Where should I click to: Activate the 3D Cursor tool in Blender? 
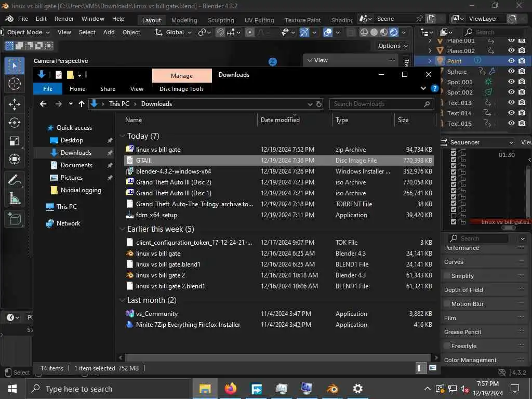14,84
